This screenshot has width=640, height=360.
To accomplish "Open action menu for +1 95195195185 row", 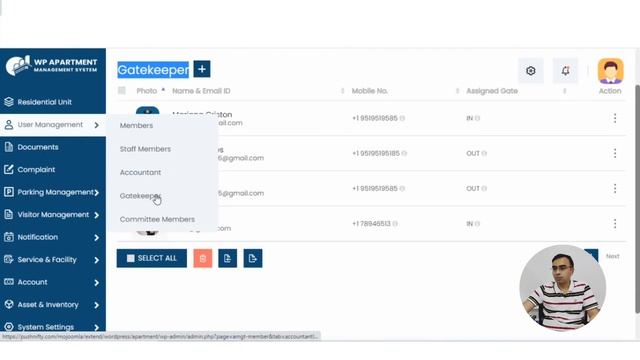I will tap(615, 153).
